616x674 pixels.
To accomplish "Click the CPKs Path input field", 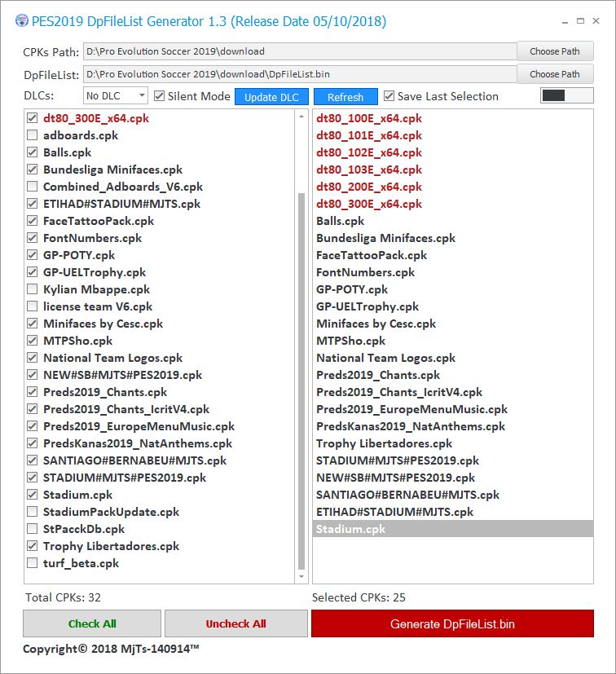I will (x=300, y=51).
